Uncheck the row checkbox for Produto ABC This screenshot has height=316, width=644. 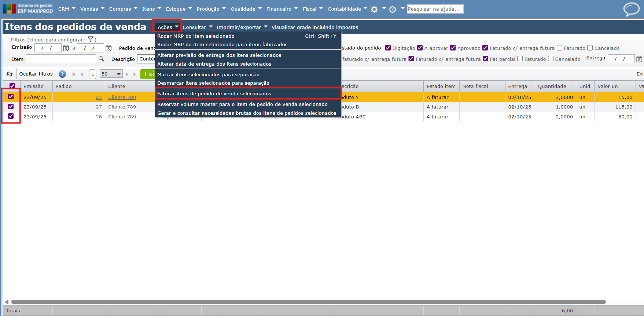click(x=11, y=116)
